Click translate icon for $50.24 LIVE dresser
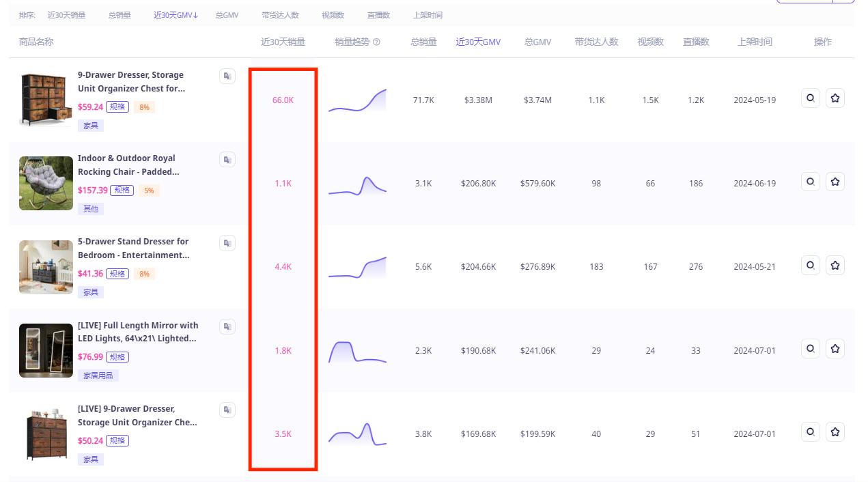 (x=227, y=410)
